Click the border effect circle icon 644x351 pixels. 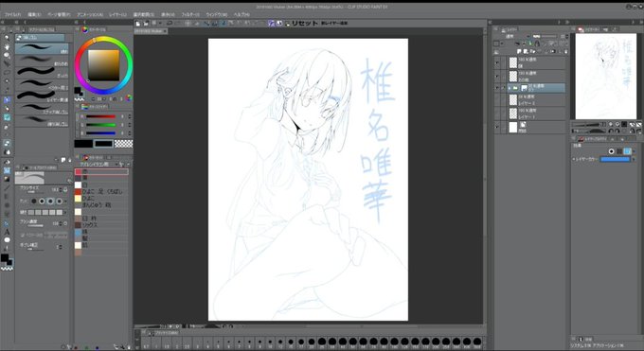pyautogui.click(x=611, y=151)
